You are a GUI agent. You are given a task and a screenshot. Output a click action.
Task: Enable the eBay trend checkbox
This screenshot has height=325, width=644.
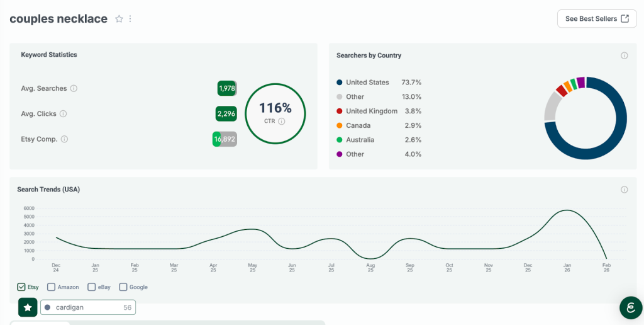click(x=92, y=287)
